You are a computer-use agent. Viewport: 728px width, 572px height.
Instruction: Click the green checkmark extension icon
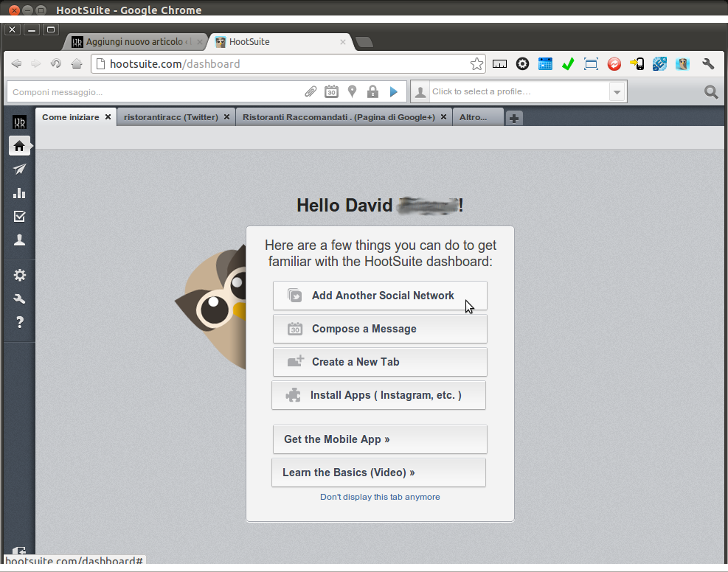pyautogui.click(x=568, y=64)
